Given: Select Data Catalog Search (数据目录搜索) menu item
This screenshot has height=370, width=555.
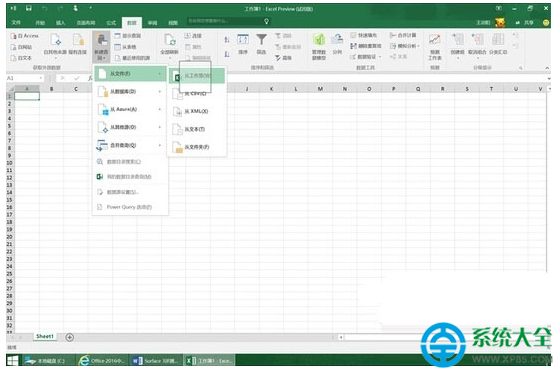Looking at the screenshot, I should point(130,161).
